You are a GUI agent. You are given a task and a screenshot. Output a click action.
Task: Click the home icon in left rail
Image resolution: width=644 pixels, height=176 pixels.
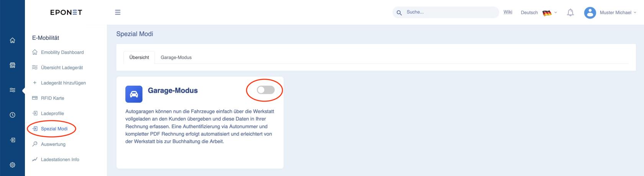point(12,41)
